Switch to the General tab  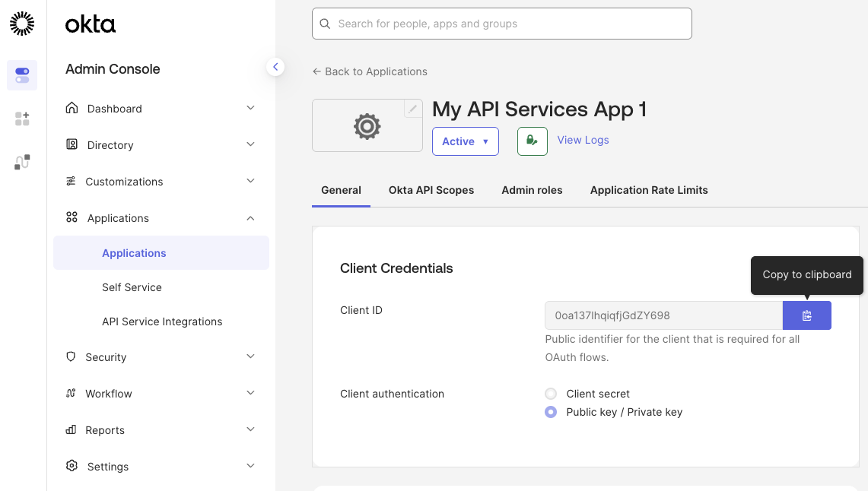341,190
